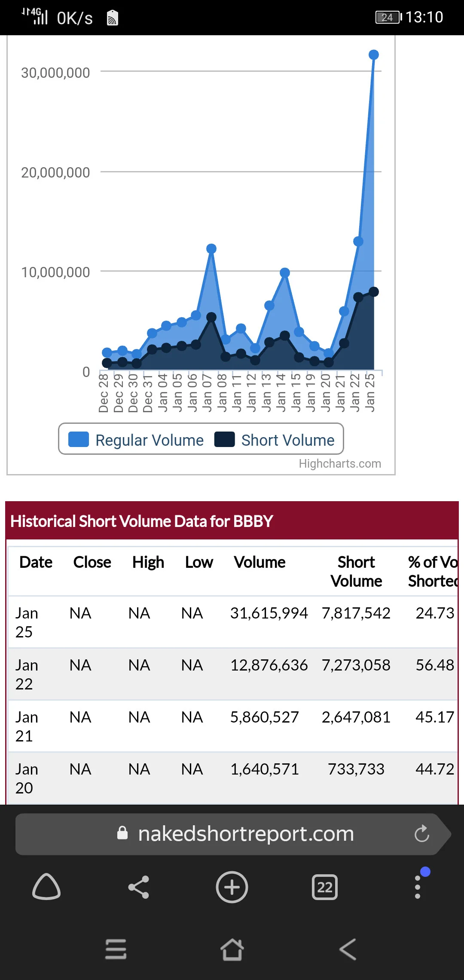Viewport: 464px width, 980px height.
Task: Toggle Short Volume series in chart legend
Action: (x=274, y=440)
